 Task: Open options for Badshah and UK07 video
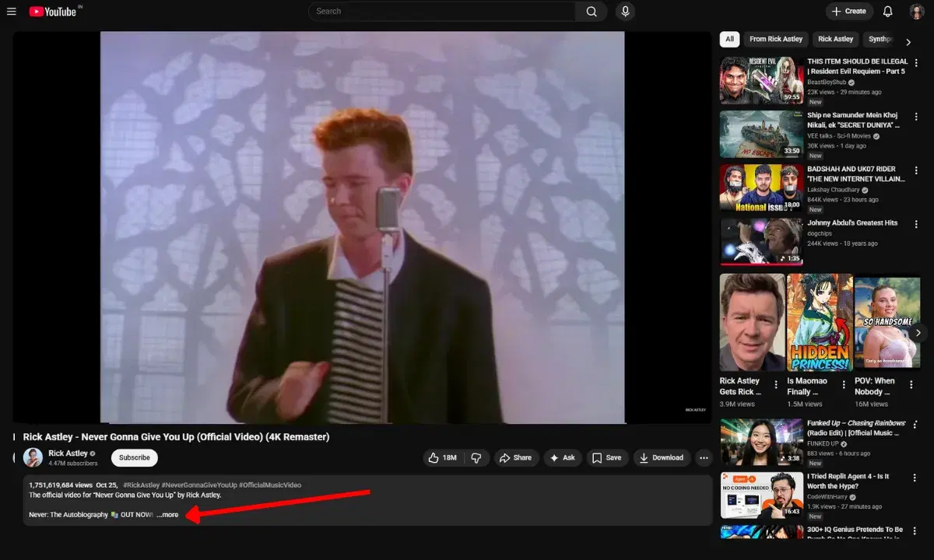pos(917,170)
